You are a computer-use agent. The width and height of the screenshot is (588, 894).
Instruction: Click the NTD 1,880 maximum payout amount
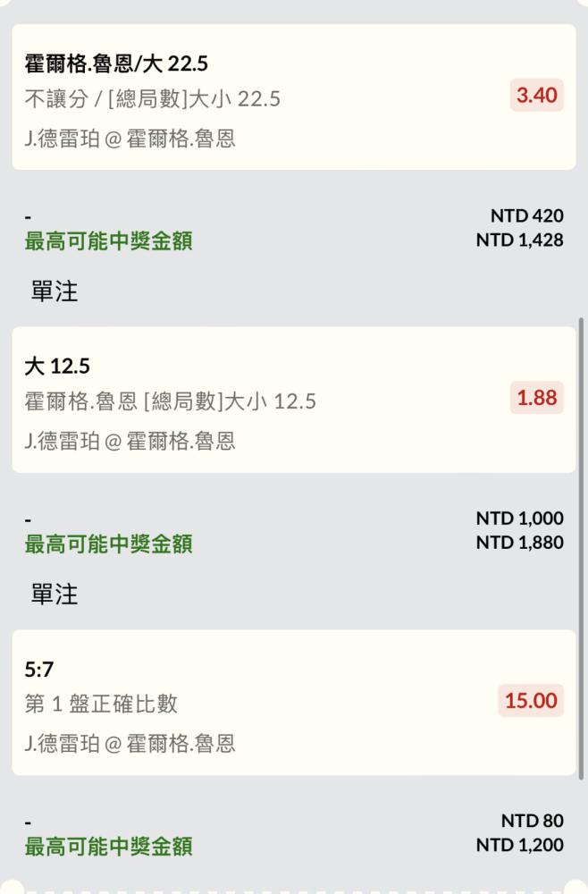pos(519,543)
